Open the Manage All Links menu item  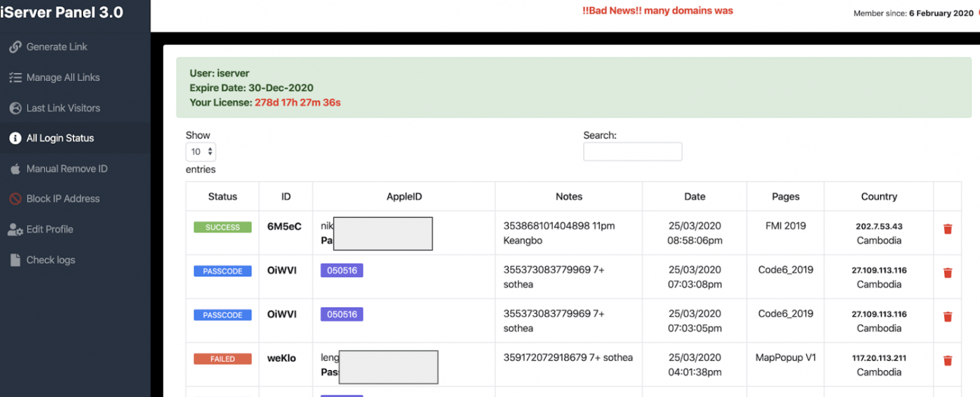point(63,78)
